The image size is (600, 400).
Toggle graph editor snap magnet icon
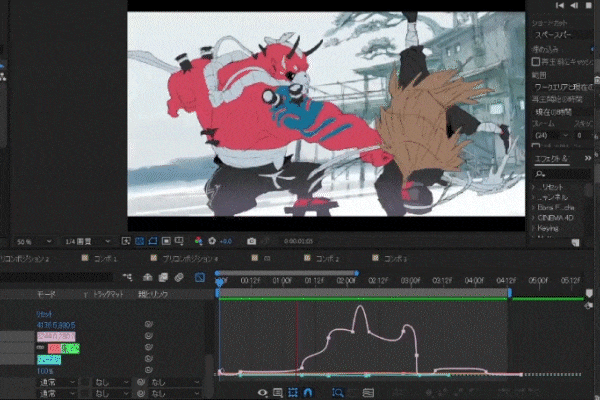pyautogui.click(x=308, y=393)
